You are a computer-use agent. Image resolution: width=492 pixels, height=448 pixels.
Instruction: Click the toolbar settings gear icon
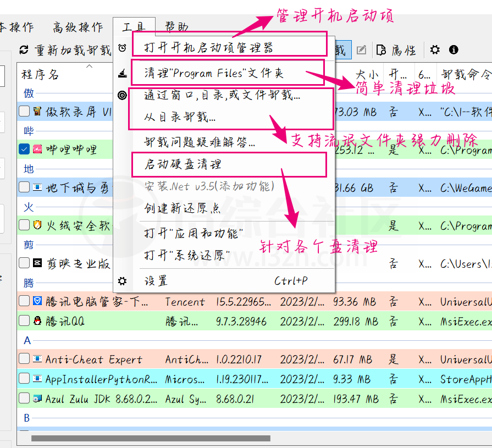point(435,49)
